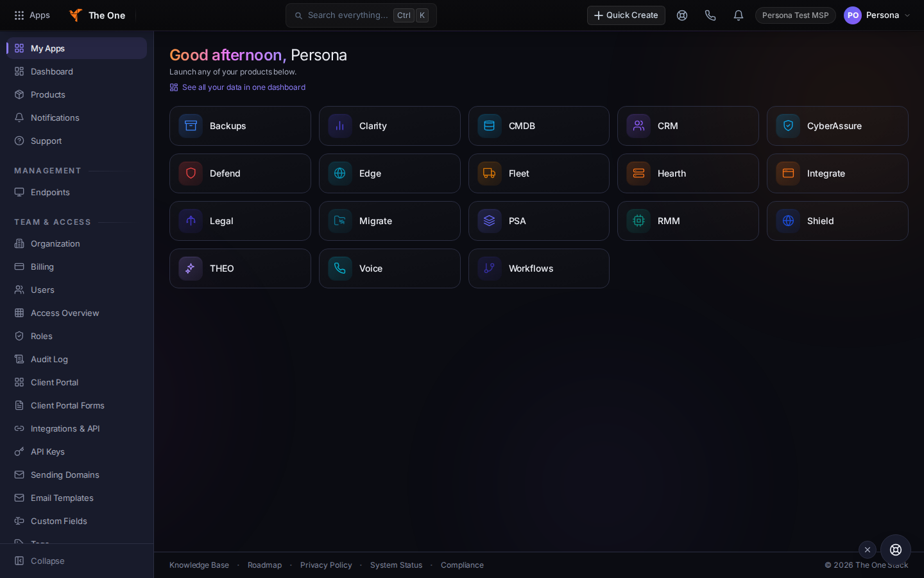Visit the System Status footer link
The width and height of the screenshot is (924, 578).
pos(396,565)
